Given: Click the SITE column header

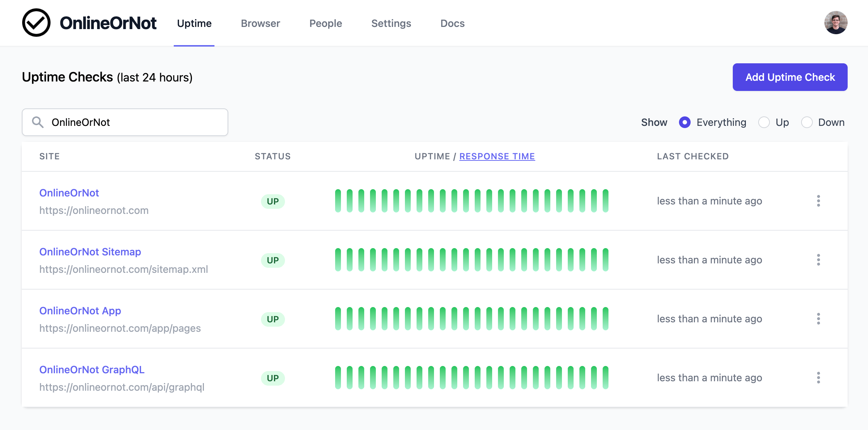Looking at the screenshot, I should click(49, 156).
